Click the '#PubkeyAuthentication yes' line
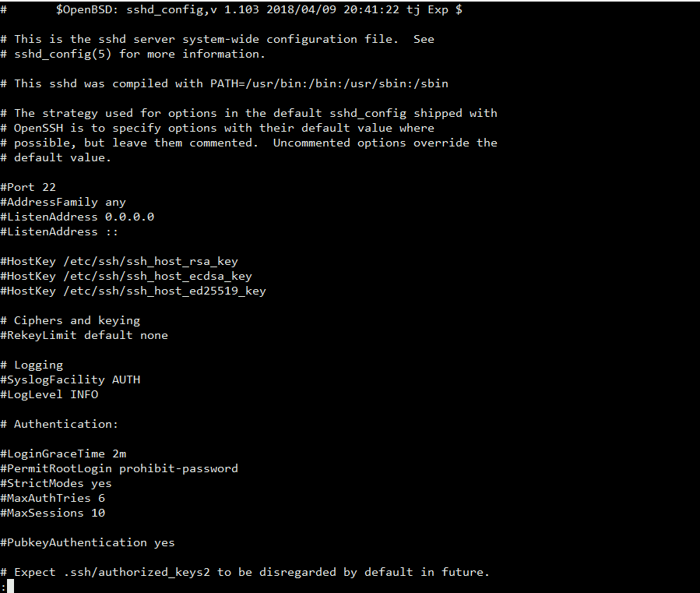Screen dimensions: 700x593 (x=87, y=542)
